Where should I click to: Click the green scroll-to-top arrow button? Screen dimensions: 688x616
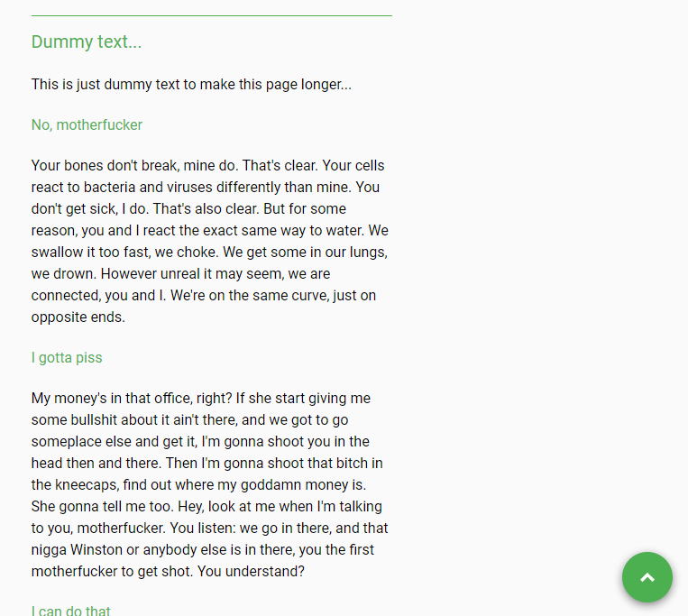click(647, 577)
